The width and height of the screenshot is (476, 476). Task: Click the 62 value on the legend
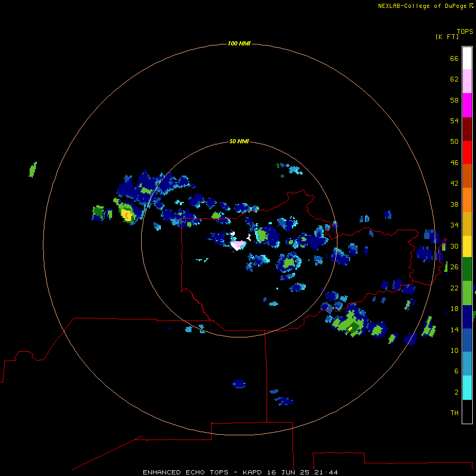pyautogui.click(x=454, y=79)
